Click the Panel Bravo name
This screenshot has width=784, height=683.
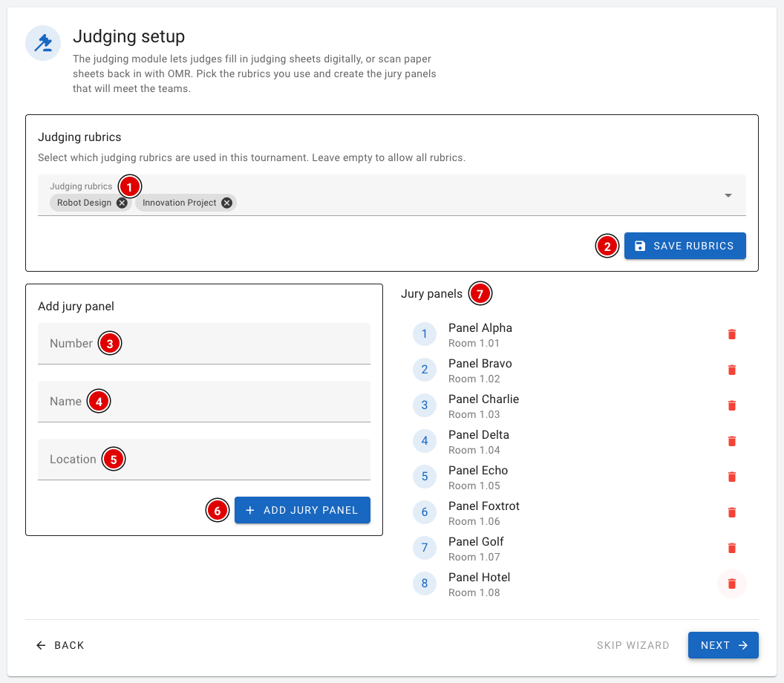480,364
